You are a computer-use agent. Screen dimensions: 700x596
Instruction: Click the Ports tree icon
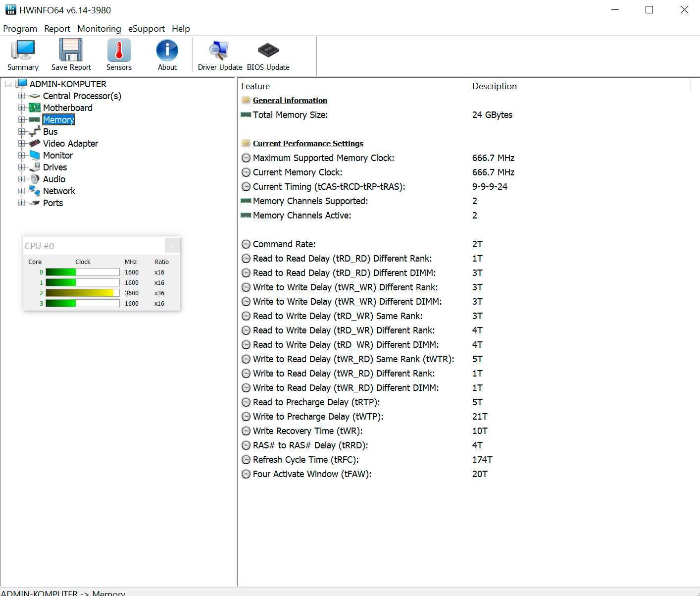coord(35,203)
